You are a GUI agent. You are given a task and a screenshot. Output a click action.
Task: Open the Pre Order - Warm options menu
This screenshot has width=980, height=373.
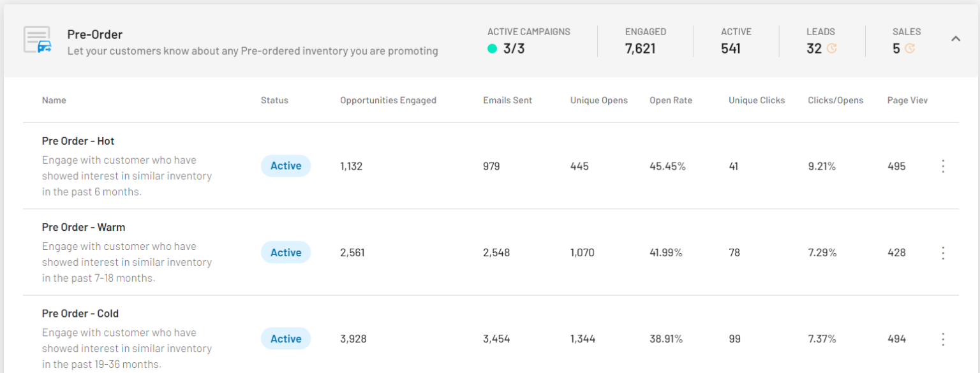pos(943,253)
